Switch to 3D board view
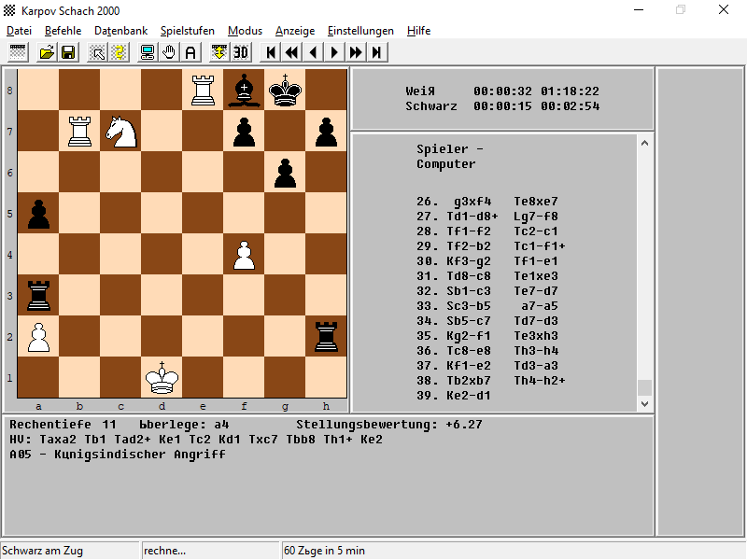 tap(241, 52)
